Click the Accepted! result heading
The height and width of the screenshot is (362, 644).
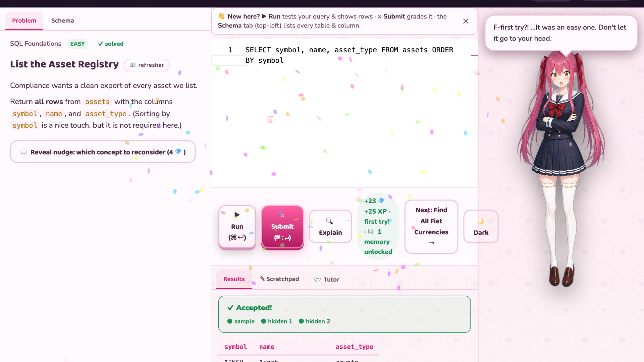point(250,308)
